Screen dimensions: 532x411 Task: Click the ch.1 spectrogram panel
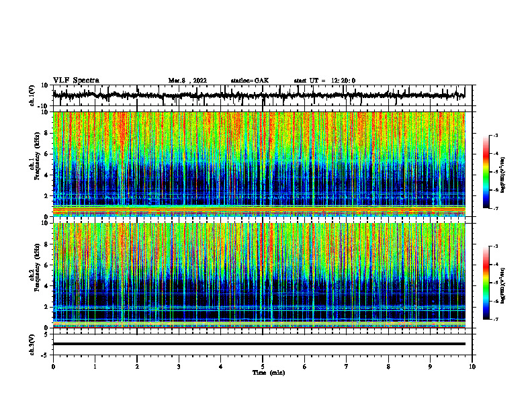point(259,164)
